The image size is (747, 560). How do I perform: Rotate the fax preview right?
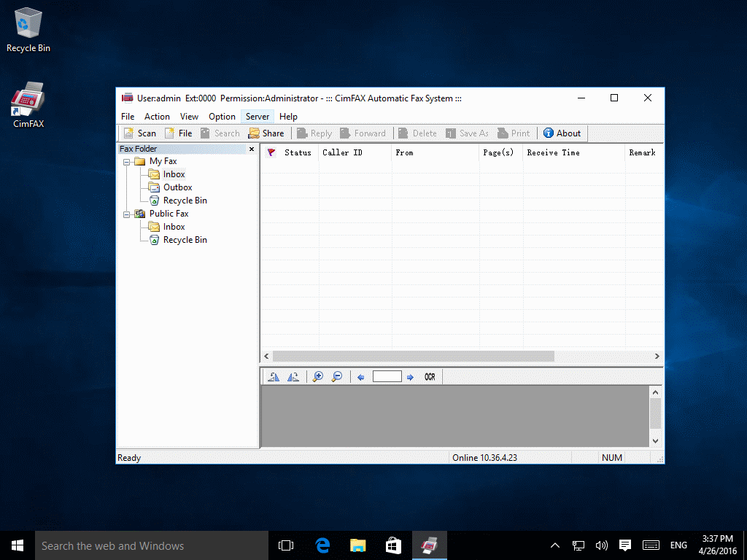coord(293,377)
